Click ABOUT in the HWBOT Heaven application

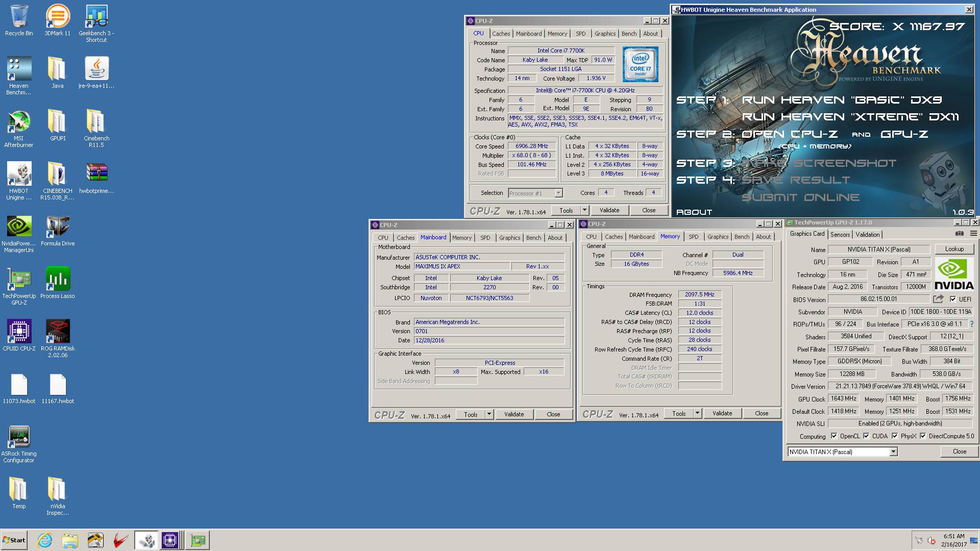694,212
